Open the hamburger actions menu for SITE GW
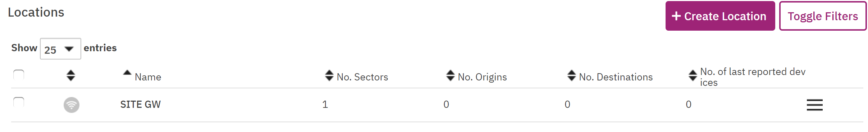This screenshot has height=132, width=868. tap(814, 105)
